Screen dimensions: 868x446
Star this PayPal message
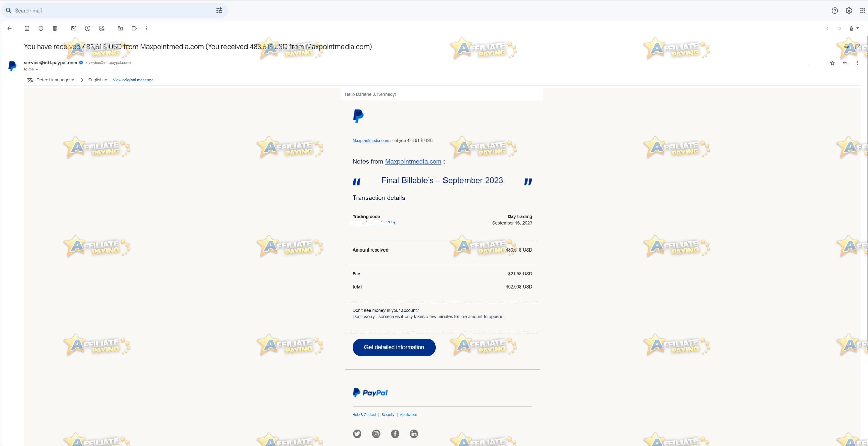tap(832, 63)
